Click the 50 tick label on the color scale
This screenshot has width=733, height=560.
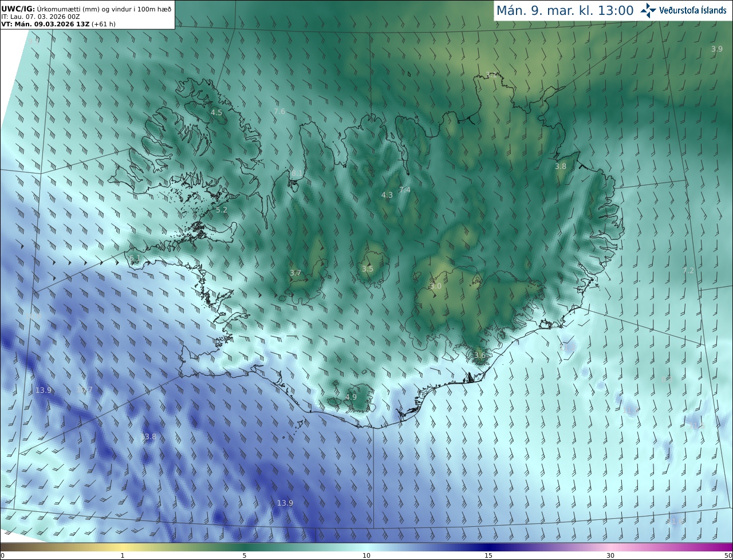click(728, 555)
